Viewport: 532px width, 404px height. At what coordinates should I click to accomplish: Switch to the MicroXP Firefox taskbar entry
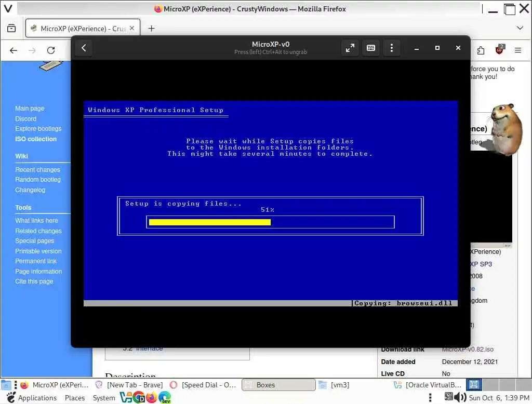[x=54, y=385]
